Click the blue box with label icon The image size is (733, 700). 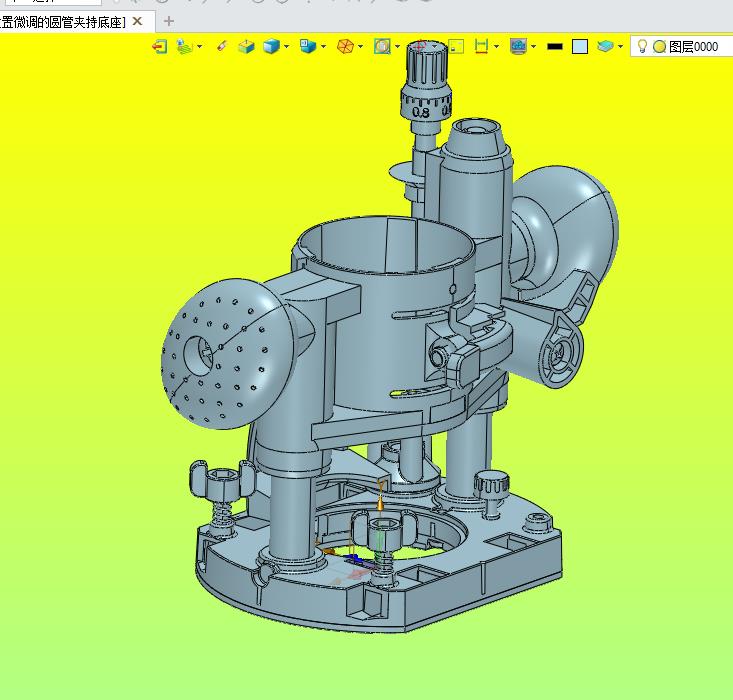pyautogui.click(x=308, y=46)
